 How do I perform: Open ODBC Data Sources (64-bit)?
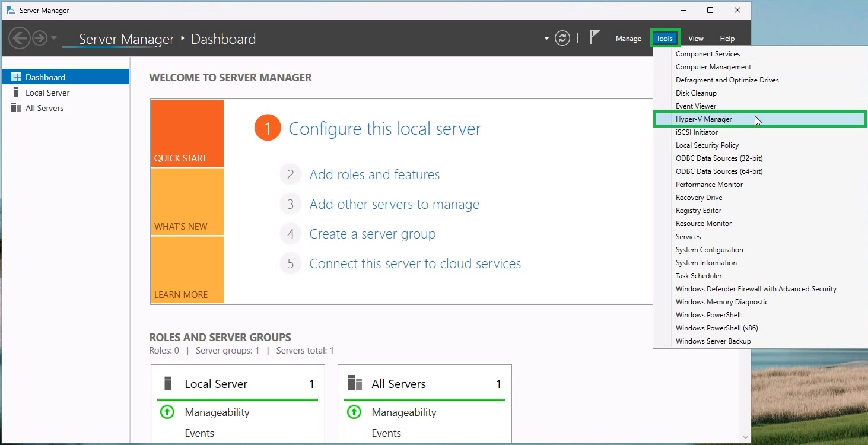pos(760,171)
